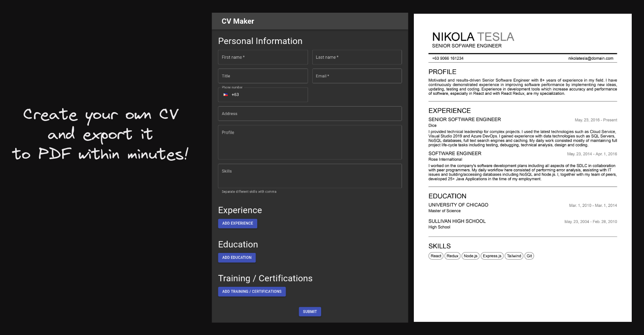Click the Philippine flag country selector
644x335 pixels.
(x=226, y=95)
